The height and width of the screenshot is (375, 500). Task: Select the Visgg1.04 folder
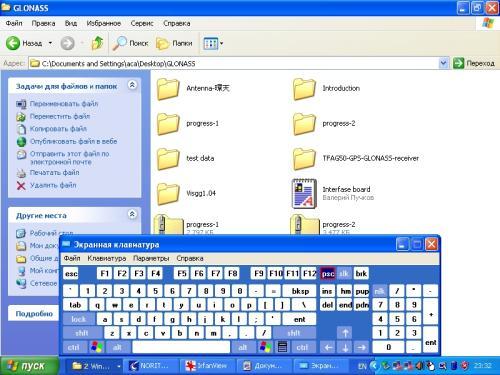click(186, 194)
